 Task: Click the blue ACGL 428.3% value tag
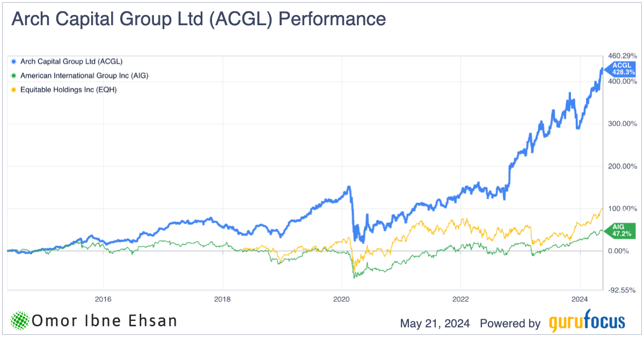coord(621,68)
